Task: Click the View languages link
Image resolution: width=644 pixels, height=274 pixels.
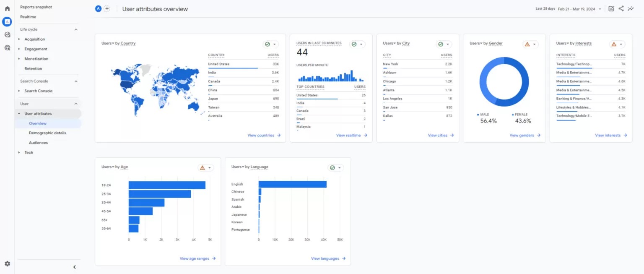Action: [328, 258]
